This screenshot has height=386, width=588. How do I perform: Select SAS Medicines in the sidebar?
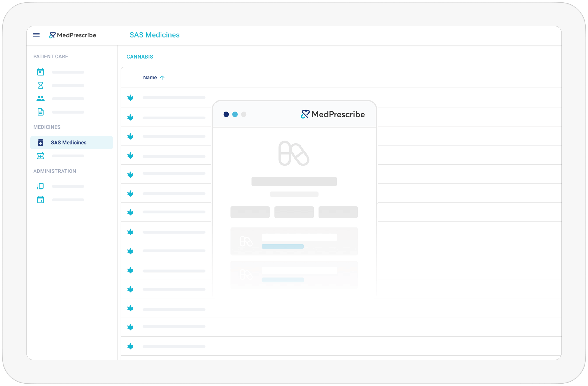coord(69,143)
